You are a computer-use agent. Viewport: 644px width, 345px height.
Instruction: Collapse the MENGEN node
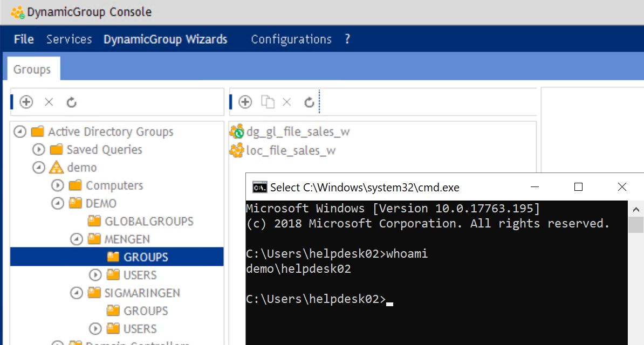point(77,239)
